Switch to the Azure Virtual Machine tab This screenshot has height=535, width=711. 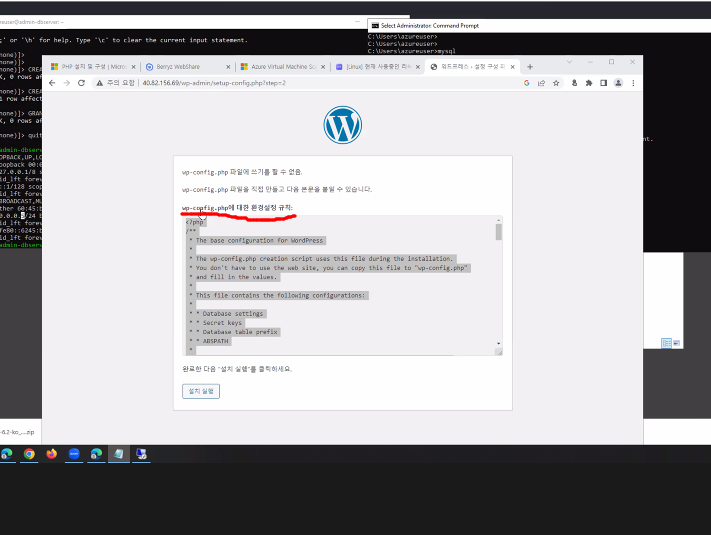click(x=283, y=67)
